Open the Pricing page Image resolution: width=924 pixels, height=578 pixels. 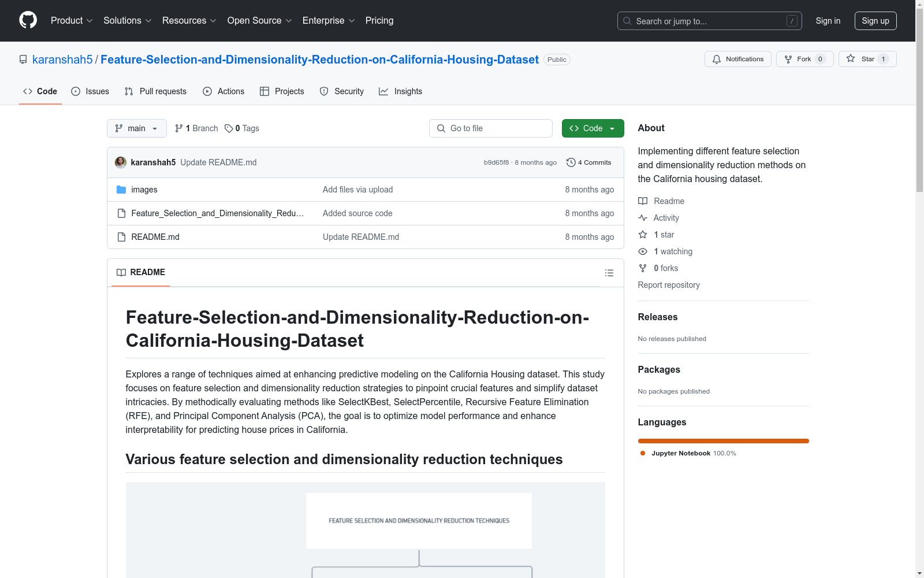tap(379, 20)
